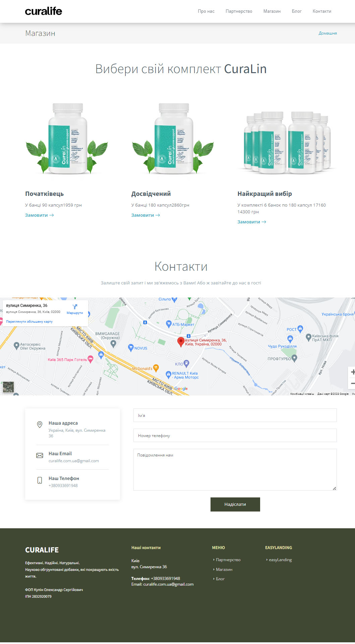Switch map to satellite view thumbnail
Viewport: 355px width, 644px height.
pyautogui.click(x=8, y=387)
